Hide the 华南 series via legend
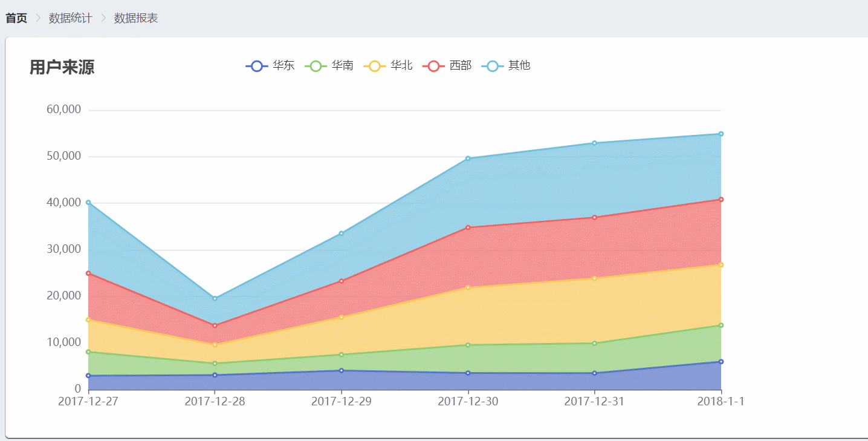Viewport: 868px width, 441px height. click(x=316, y=66)
